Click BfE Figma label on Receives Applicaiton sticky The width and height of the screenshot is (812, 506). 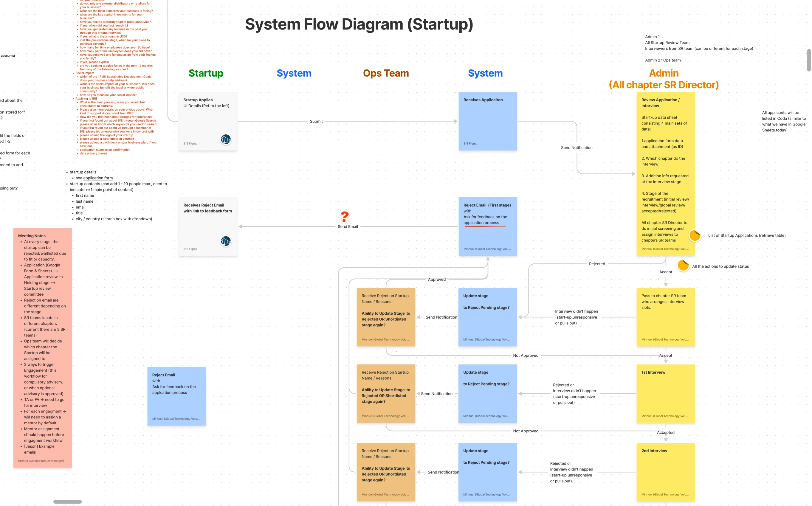470,144
